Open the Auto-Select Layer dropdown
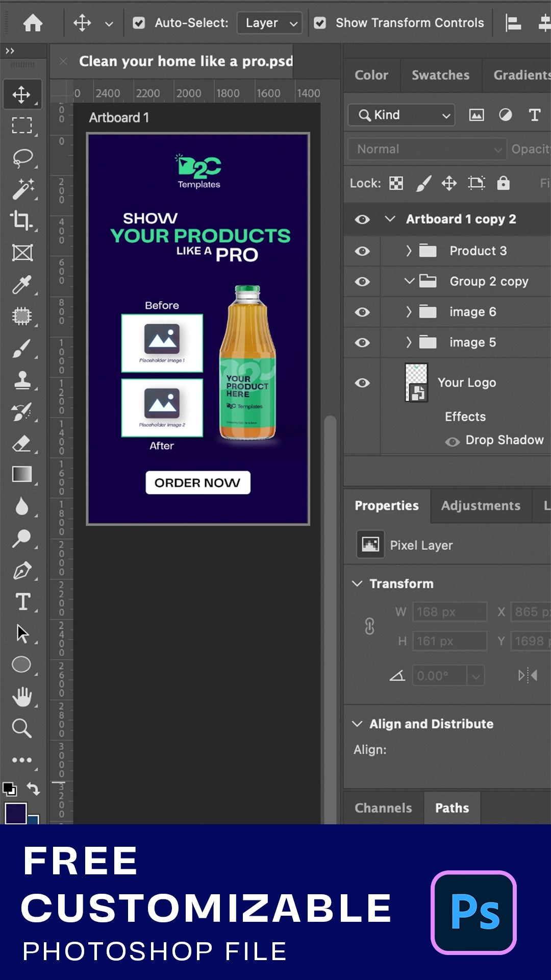 click(x=270, y=23)
